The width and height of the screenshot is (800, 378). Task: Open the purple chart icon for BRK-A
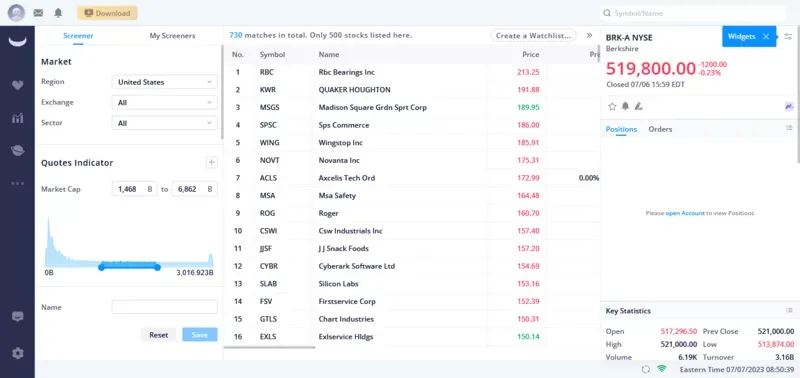(x=789, y=107)
